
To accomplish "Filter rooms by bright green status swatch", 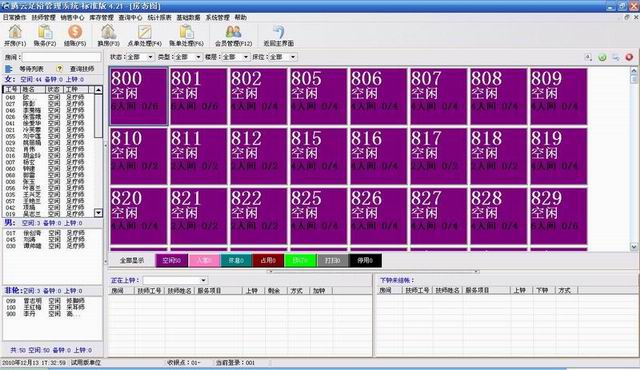I will coord(300,260).
